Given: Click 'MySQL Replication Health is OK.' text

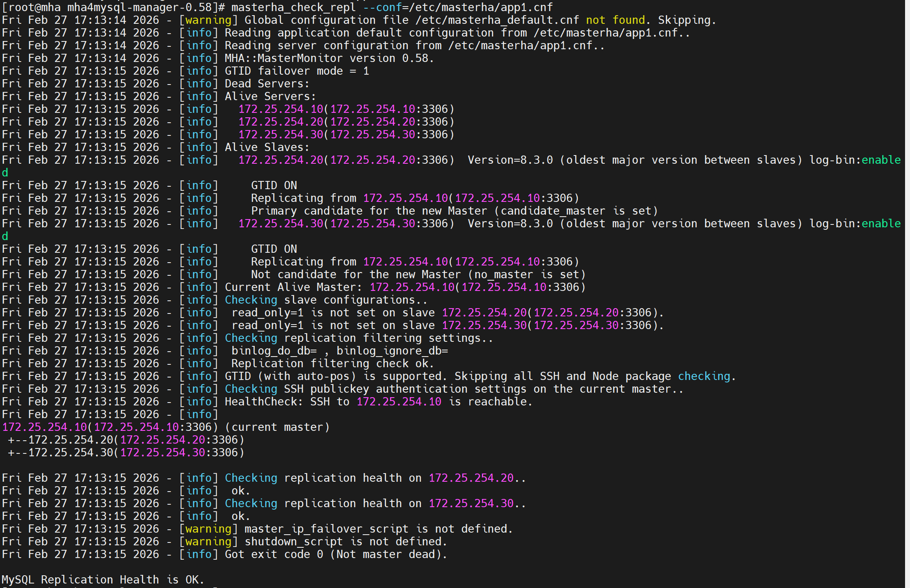Looking at the screenshot, I should pos(103,580).
